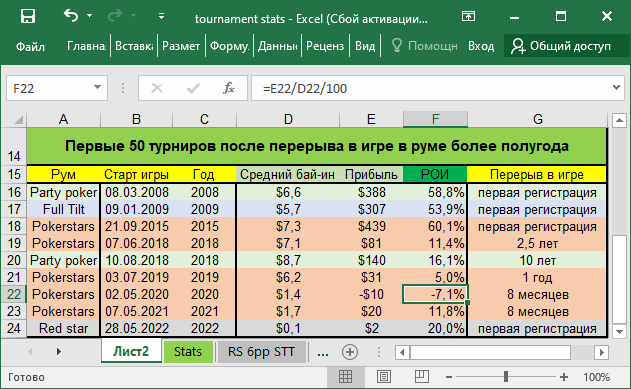
Task: Switch to the Главная ribbon tab
Action: click(87, 46)
